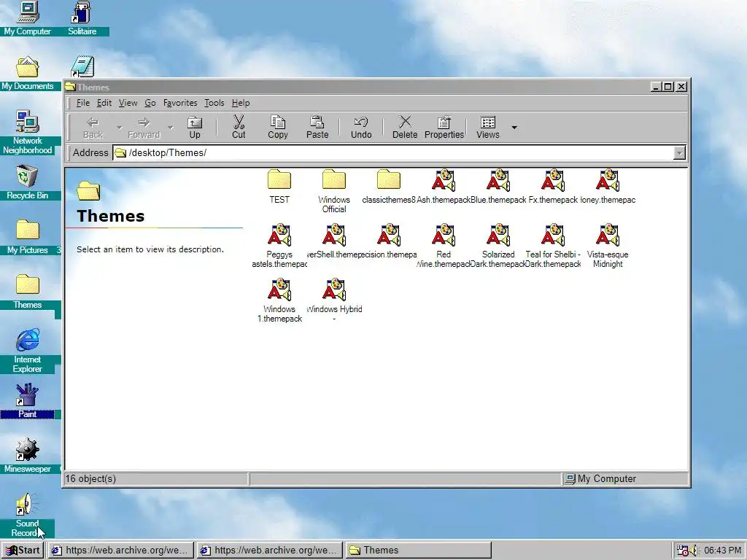Select the classicthemes8 folder
The image size is (747, 560).
pos(389,187)
